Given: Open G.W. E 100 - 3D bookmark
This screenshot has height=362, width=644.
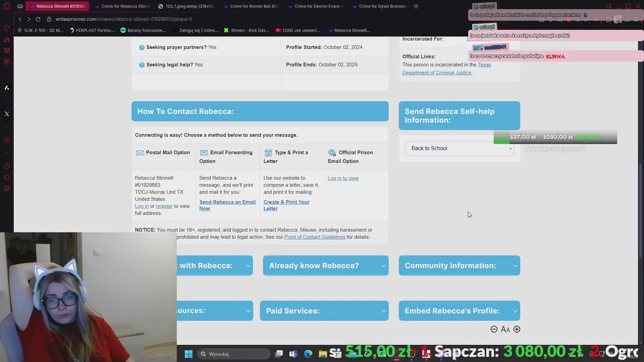Looking at the screenshot, I should pyautogui.click(x=40, y=30).
